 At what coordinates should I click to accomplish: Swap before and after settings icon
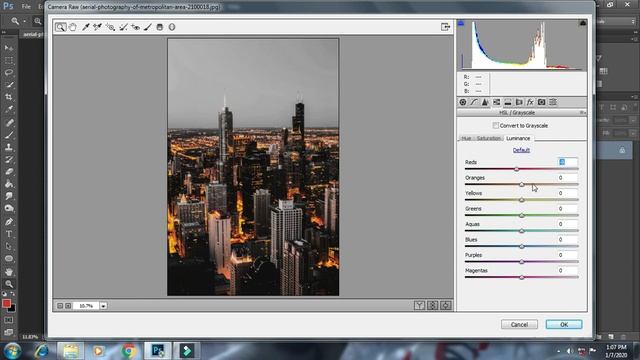432,305
